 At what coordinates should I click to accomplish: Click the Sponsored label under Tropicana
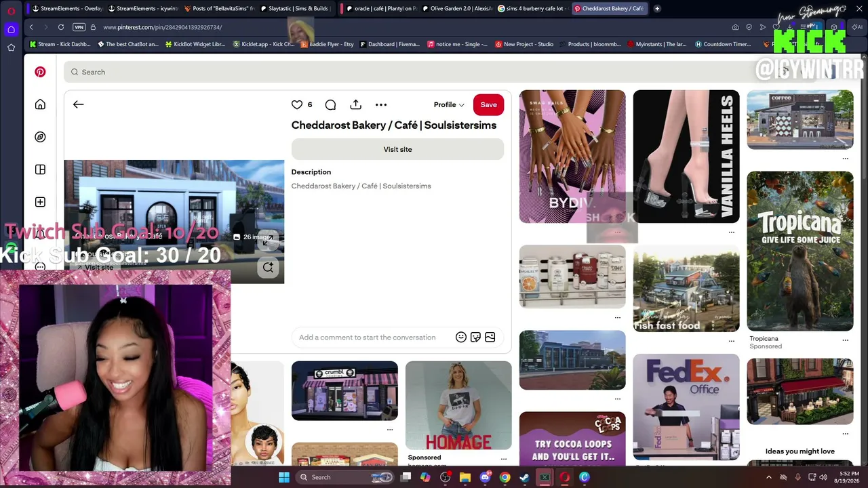(x=766, y=346)
